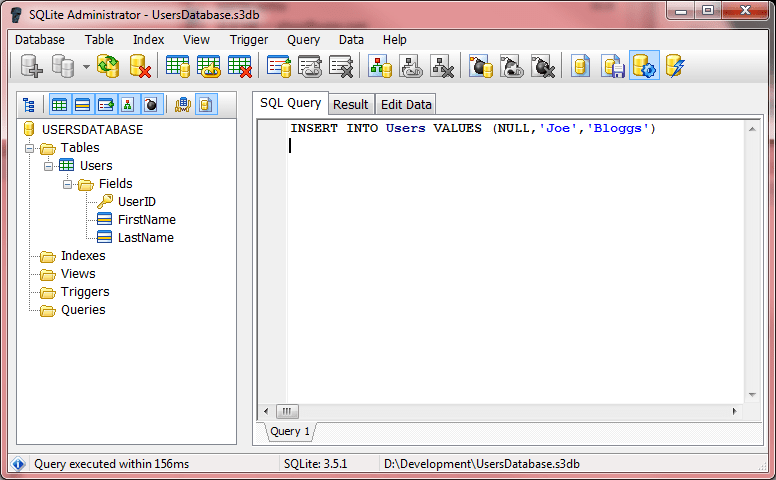Viewport: 776px width, 480px height.
Task: Click the Save SQL query icon
Action: 613,66
